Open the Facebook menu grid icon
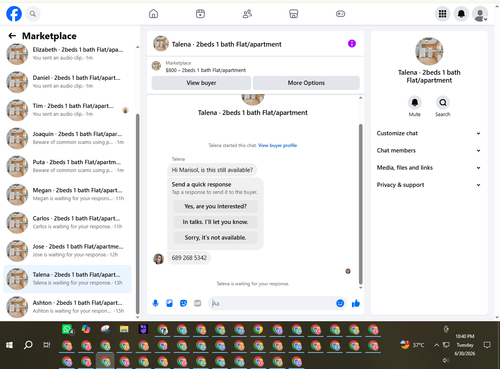500x369 pixels. point(442,14)
